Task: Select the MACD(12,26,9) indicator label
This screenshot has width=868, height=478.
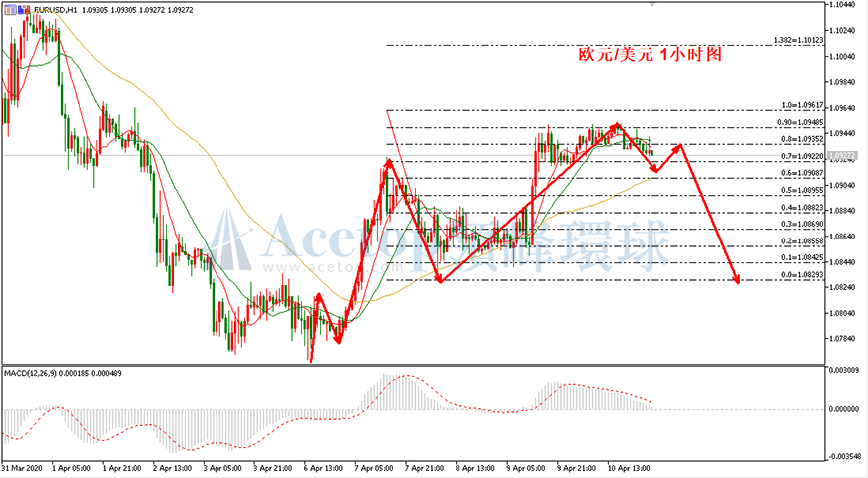Action: [31, 374]
